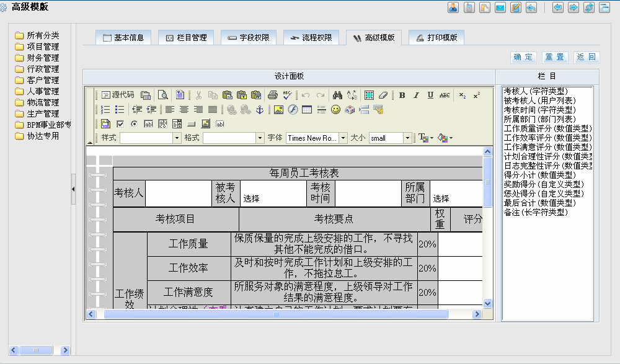This screenshot has width=620, height=364.
Task: Insert a textarea form element
Action: pyautogui.click(x=162, y=124)
